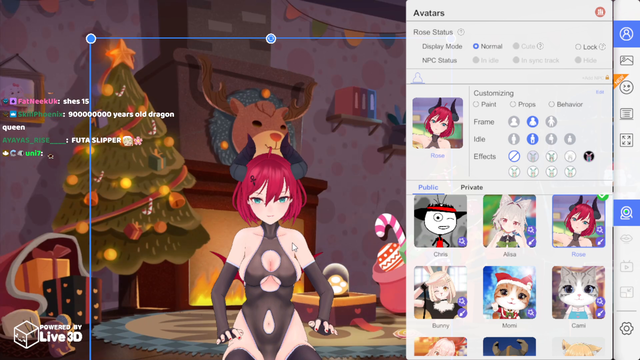The height and width of the screenshot is (360, 640).
Task: Select the Chris avatar thumbnail
Action: coord(440,221)
